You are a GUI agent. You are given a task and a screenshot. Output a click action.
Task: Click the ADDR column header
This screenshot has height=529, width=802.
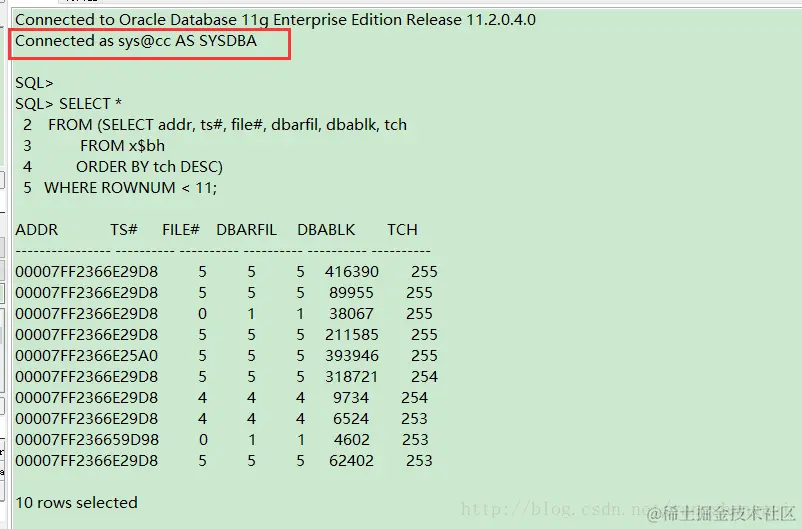37,230
